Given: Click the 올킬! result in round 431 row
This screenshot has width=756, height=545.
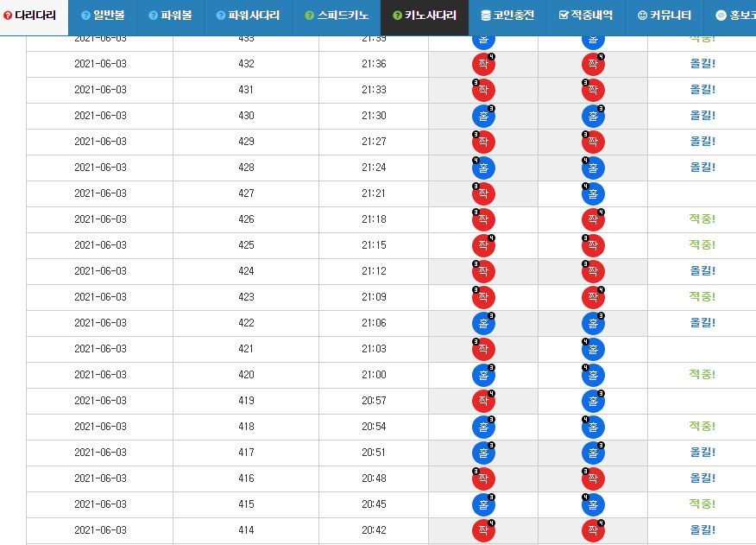Looking at the screenshot, I should (702, 89).
